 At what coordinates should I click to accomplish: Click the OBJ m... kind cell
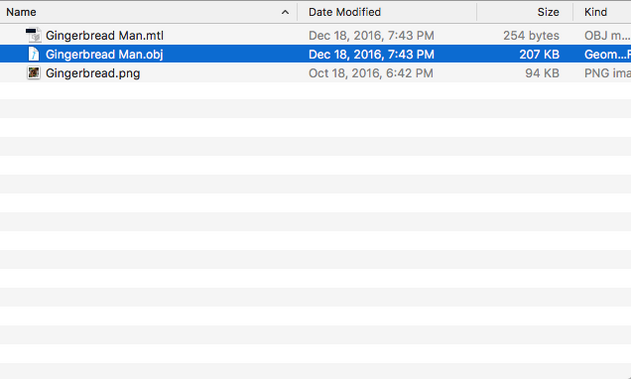607,35
